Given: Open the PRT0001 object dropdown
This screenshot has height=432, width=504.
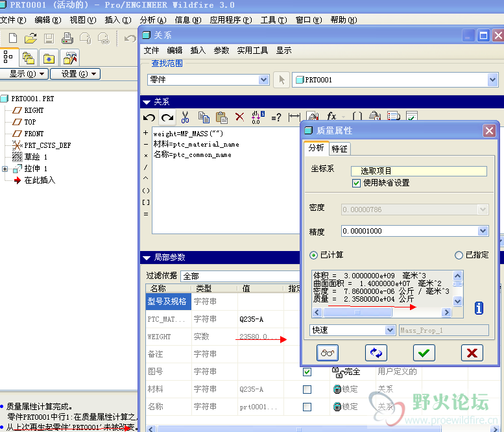Looking at the screenshot, I should 492,80.
